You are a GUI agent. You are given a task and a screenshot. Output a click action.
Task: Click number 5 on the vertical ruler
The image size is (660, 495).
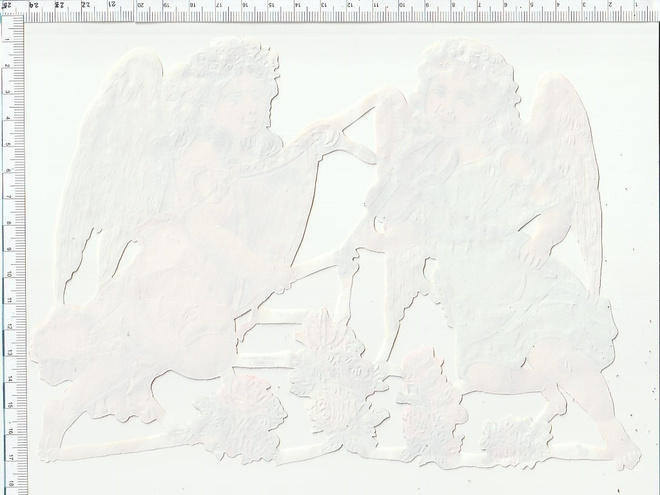tap(8, 144)
